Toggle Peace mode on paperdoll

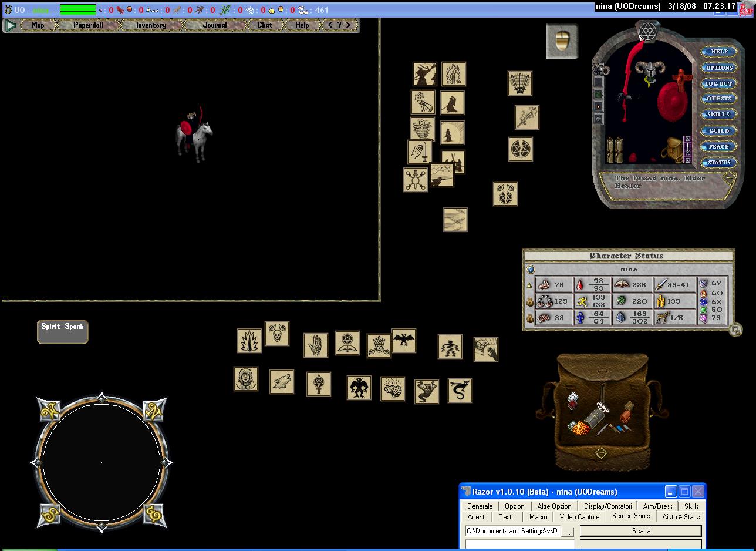[718, 147]
